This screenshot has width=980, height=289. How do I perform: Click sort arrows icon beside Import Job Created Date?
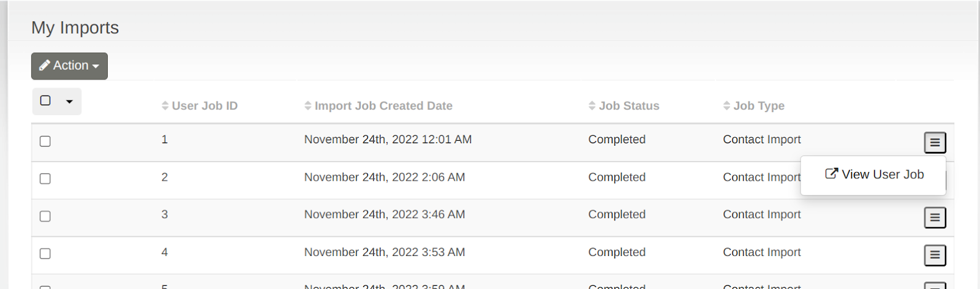click(x=307, y=106)
